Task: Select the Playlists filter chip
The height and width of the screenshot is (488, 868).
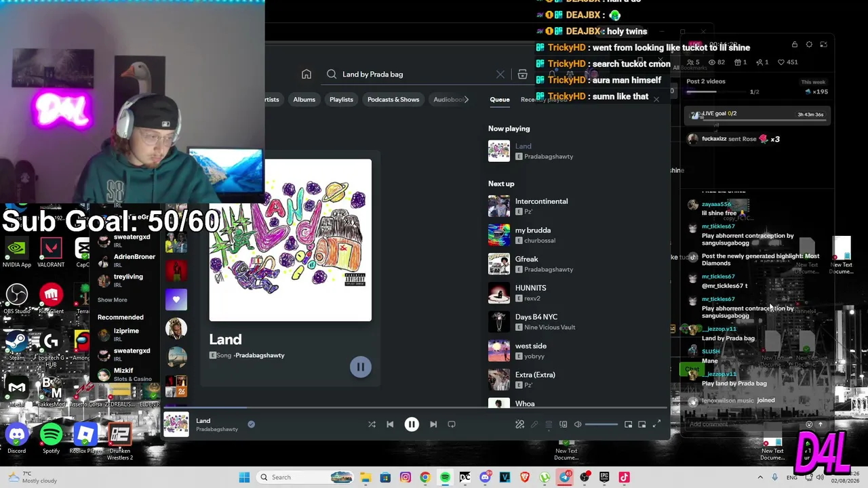Action: [x=341, y=100]
